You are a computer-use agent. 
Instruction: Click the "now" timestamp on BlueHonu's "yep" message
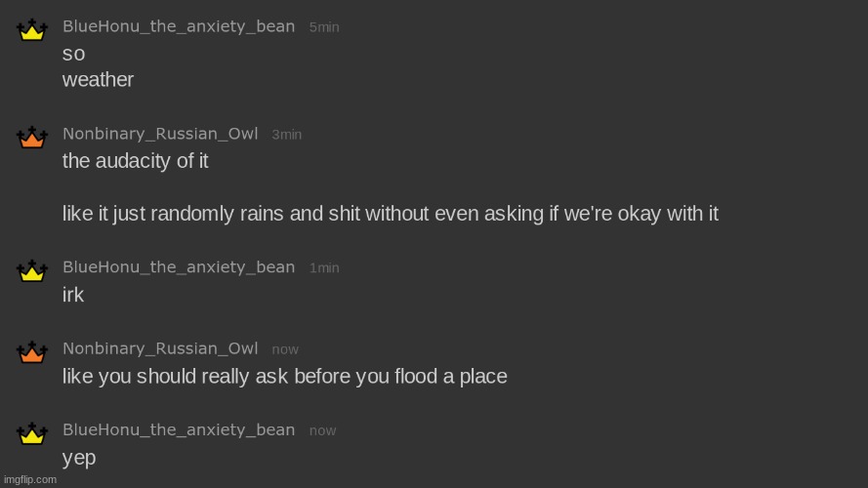[322, 431]
